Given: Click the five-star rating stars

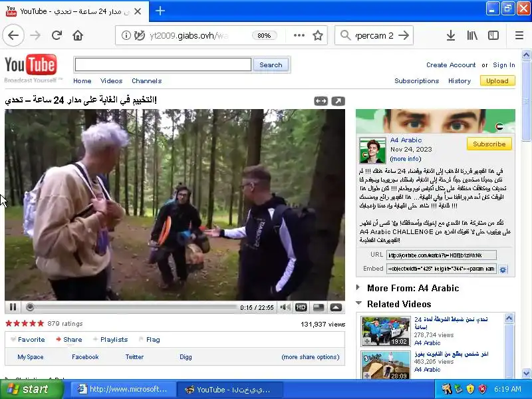Looking at the screenshot, I should point(25,323).
